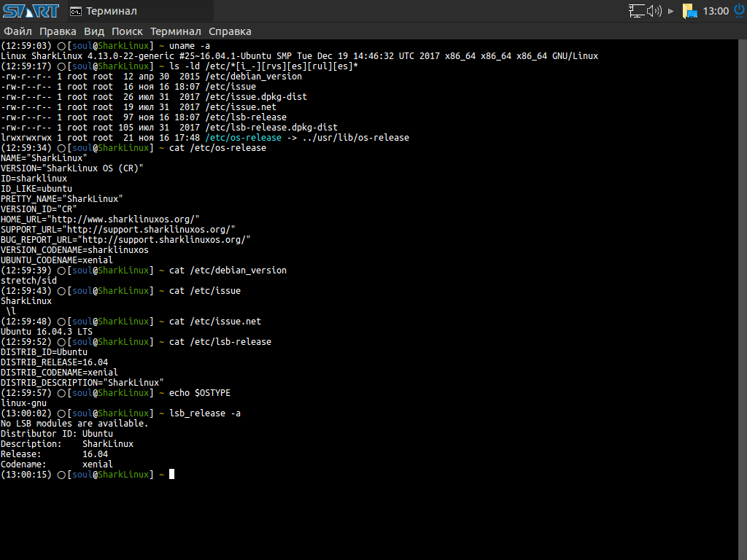Click the VERSION_ID="CR" line

click(39, 209)
